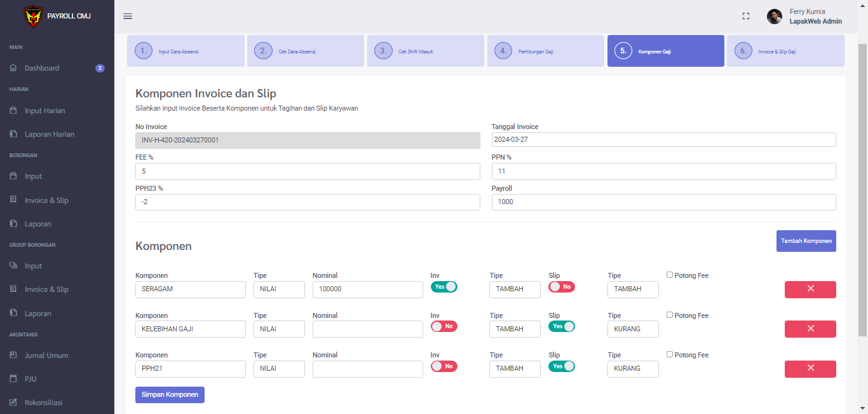The width and height of the screenshot is (868, 414).
Task: Click the PJU sidebar item
Action: (30, 379)
